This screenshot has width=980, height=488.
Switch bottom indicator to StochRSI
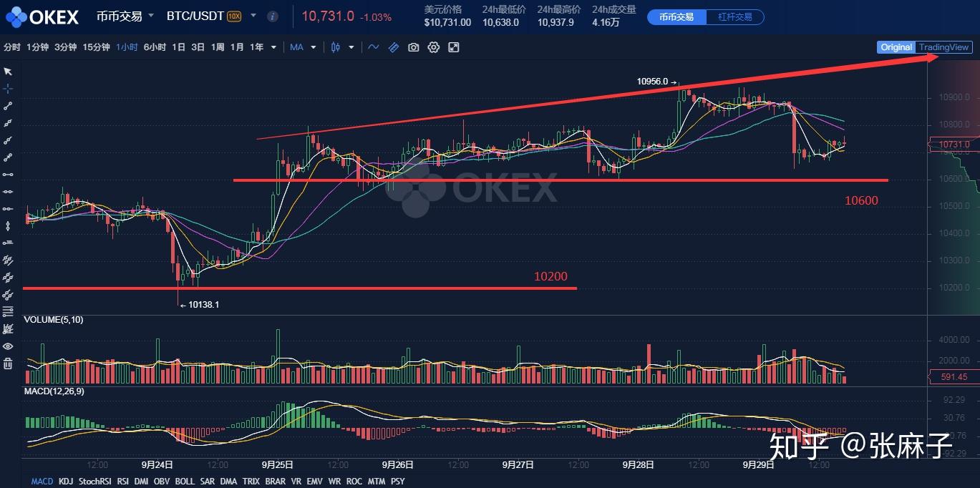[x=94, y=482]
